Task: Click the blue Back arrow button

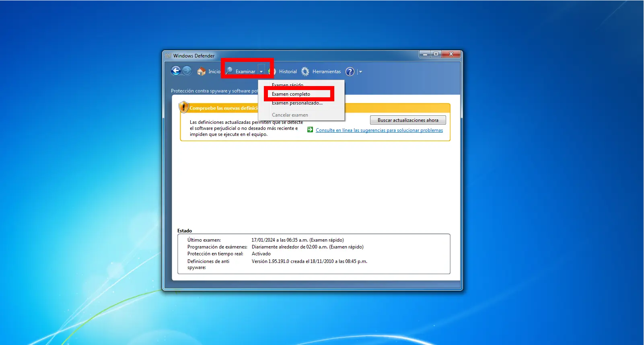Action: coord(176,71)
